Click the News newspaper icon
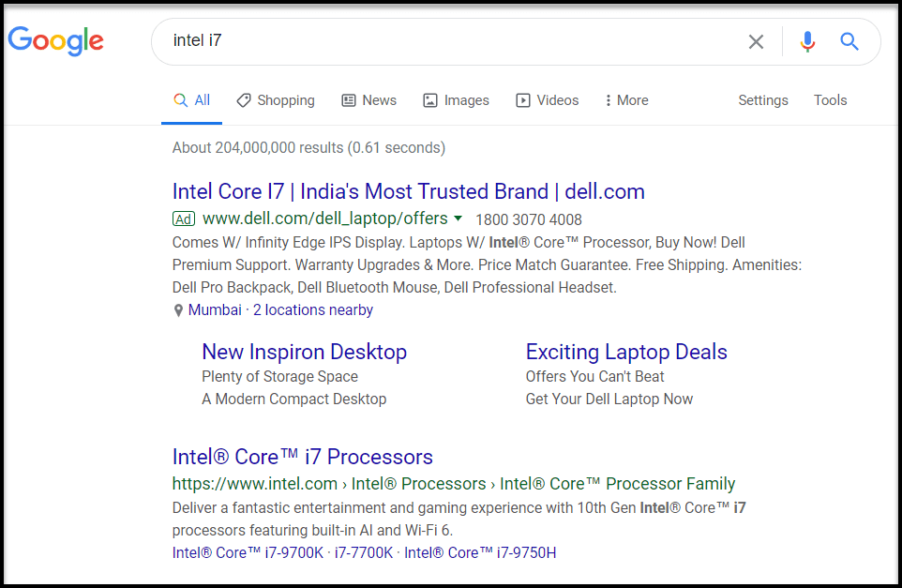 tap(349, 100)
